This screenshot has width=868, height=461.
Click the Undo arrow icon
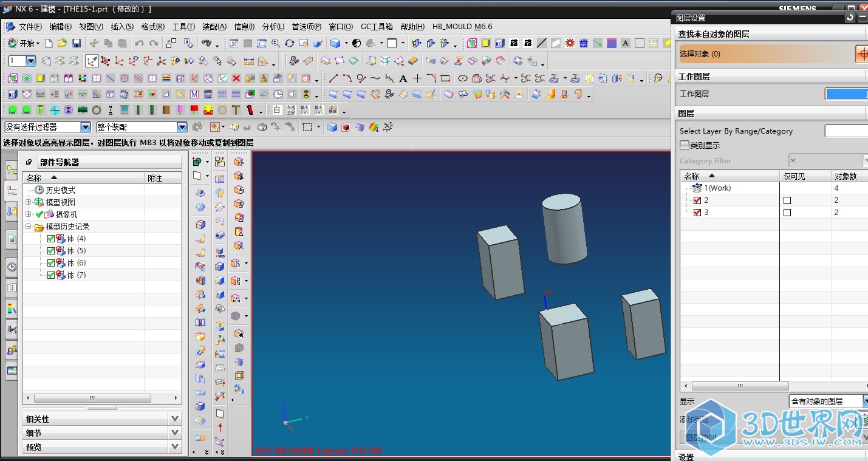click(139, 43)
